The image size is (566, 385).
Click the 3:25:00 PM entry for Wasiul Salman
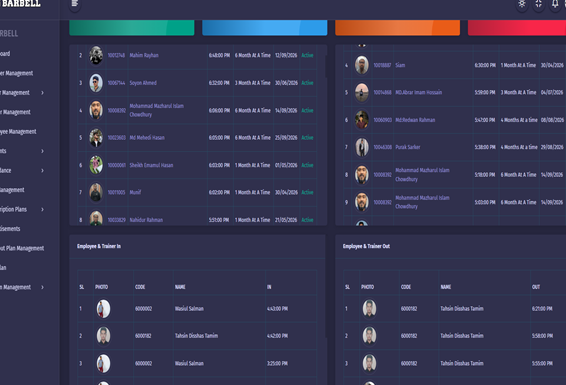pos(277,363)
